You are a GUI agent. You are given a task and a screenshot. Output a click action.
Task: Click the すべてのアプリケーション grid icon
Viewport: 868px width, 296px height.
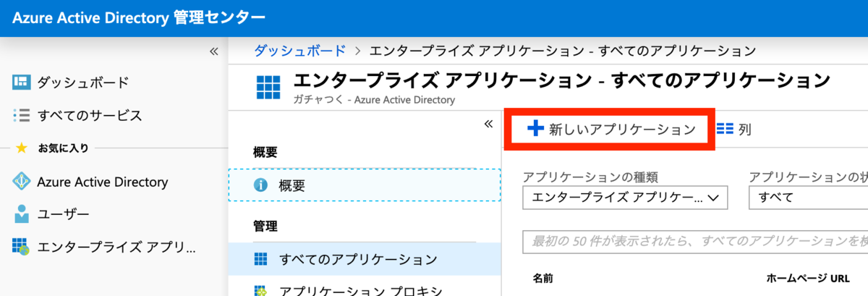click(x=260, y=259)
